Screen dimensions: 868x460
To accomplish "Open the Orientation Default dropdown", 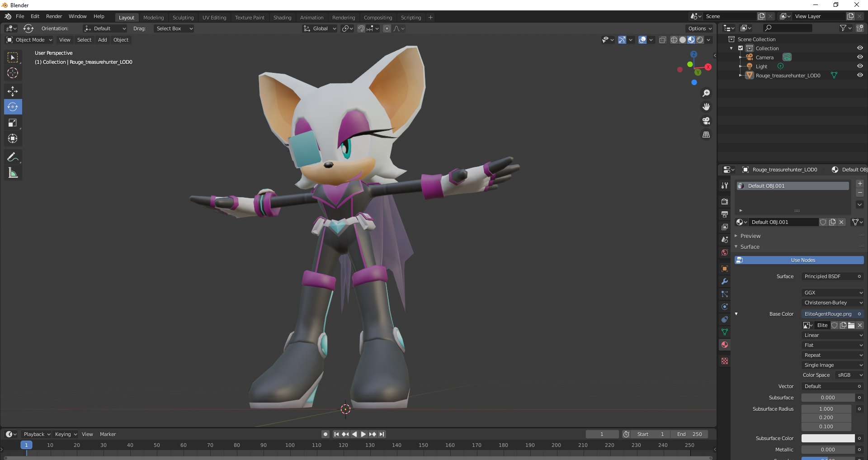I will [105, 28].
